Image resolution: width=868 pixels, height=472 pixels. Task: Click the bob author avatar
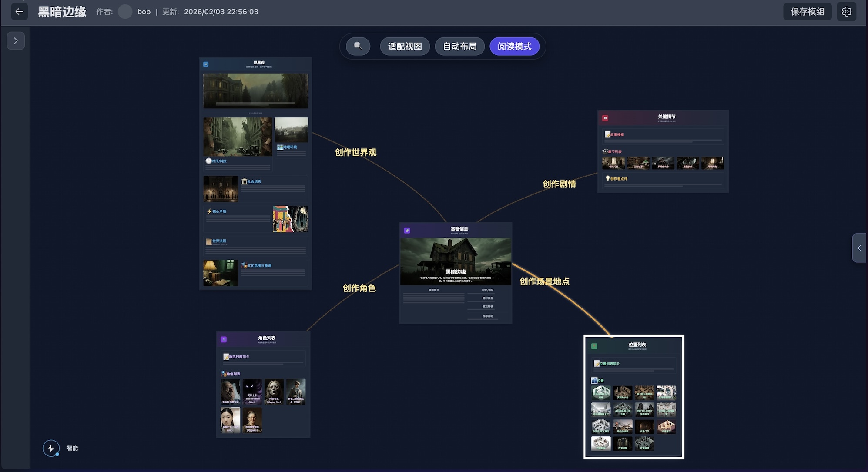[x=125, y=12]
